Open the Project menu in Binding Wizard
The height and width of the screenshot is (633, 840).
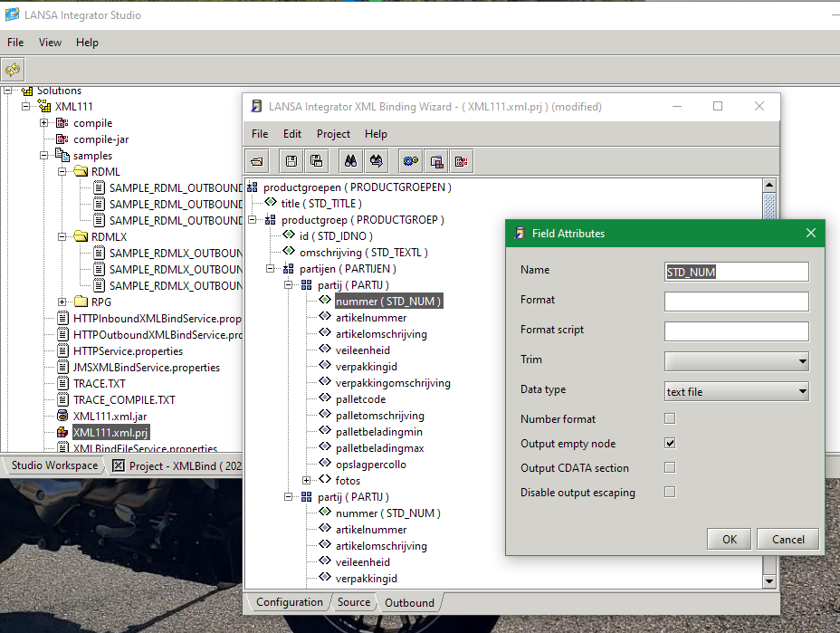[x=333, y=134]
